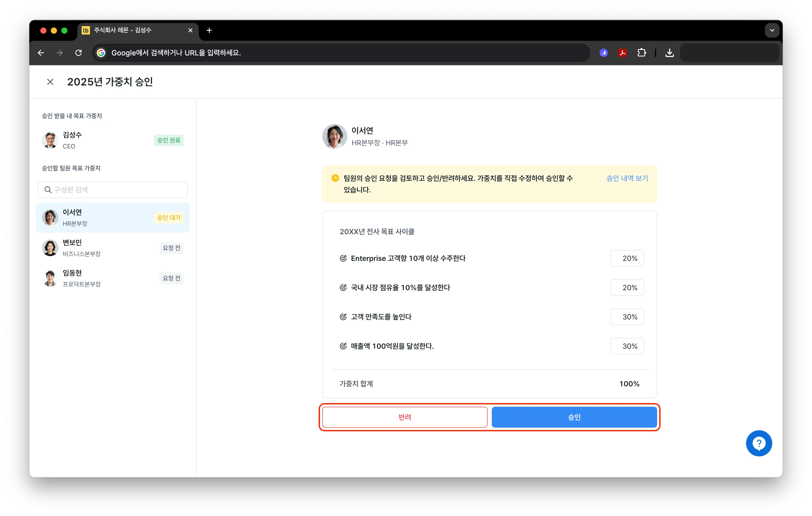Close the 2025년 가중치 승인 page with X icon
The image size is (812, 516).
pyautogui.click(x=50, y=82)
